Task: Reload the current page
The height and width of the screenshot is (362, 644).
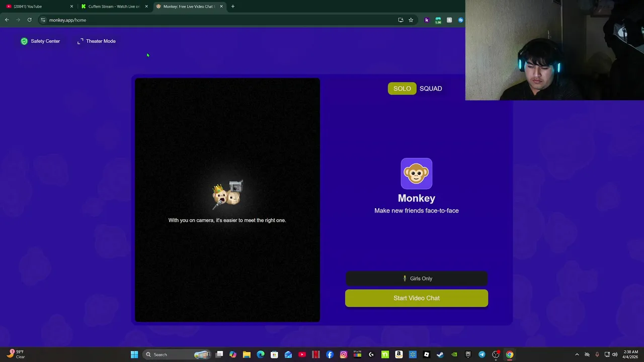Action: (x=30, y=20)
